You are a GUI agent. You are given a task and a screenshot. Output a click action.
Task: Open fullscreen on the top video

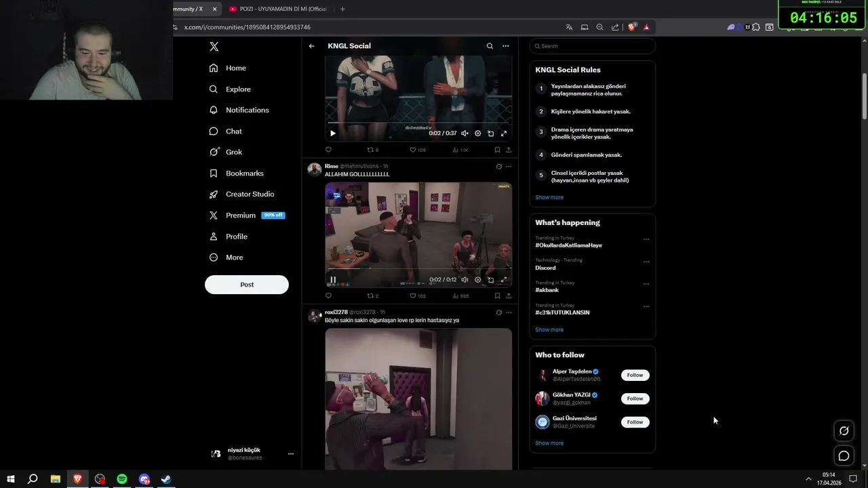pyautogui.click(x=503, y=134)
